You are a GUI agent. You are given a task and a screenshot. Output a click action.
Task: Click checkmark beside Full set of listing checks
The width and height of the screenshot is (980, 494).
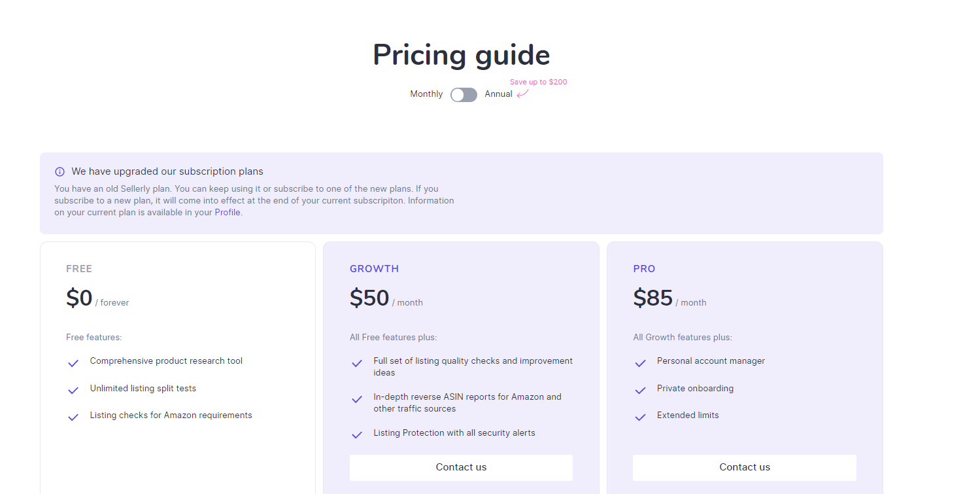pyautogui.click(x=357, y=363)
